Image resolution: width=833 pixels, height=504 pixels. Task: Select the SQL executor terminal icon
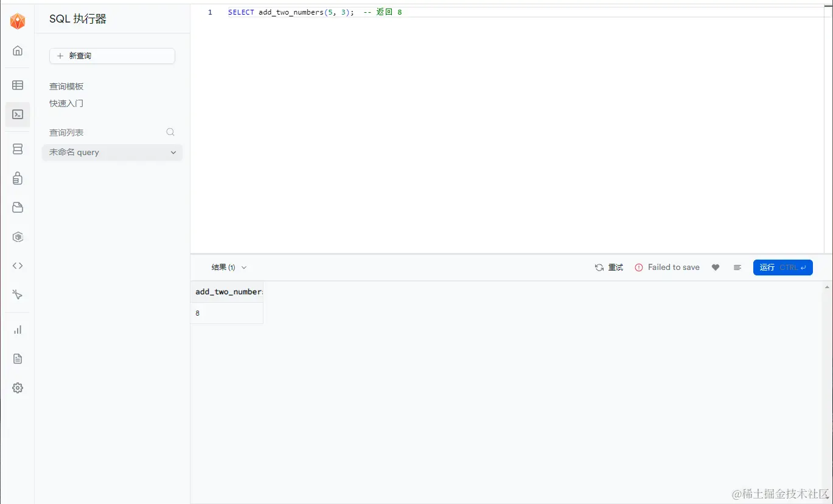tap(18, 114)
